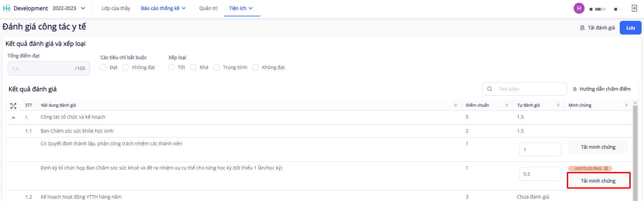Image resolution: width=644 pixels, height=201 pixels.
Task: Click Hướng dẫn chấm điểm link
Action: tap(602, 89)
